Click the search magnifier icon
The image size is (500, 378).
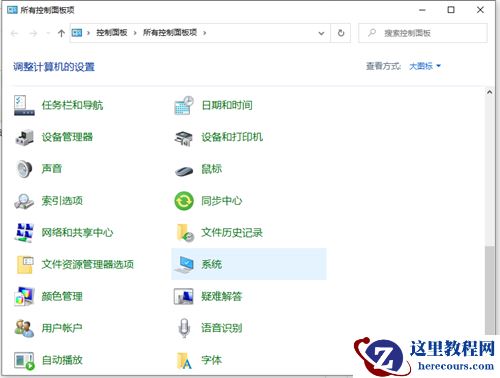[x=372, y=33]
